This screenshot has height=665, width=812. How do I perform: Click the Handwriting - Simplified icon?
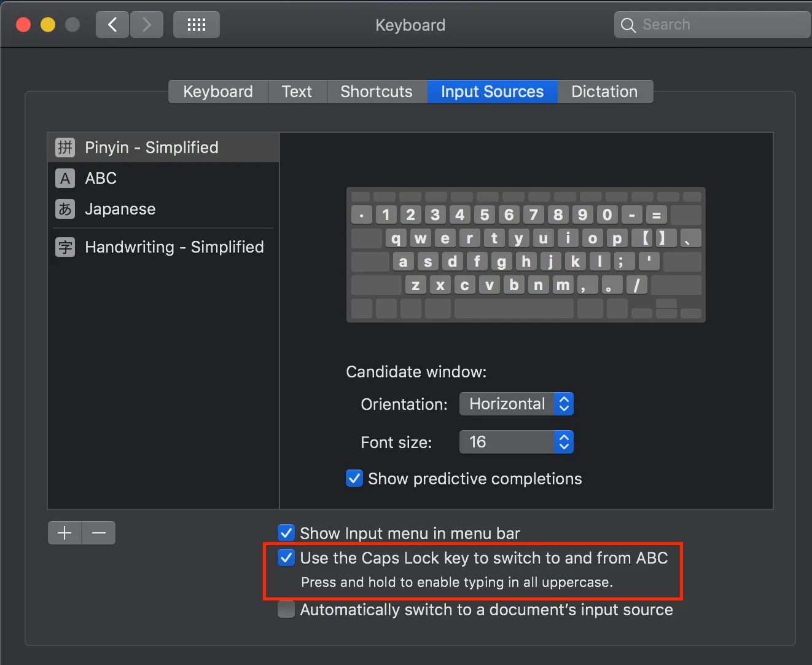[64, 247]
